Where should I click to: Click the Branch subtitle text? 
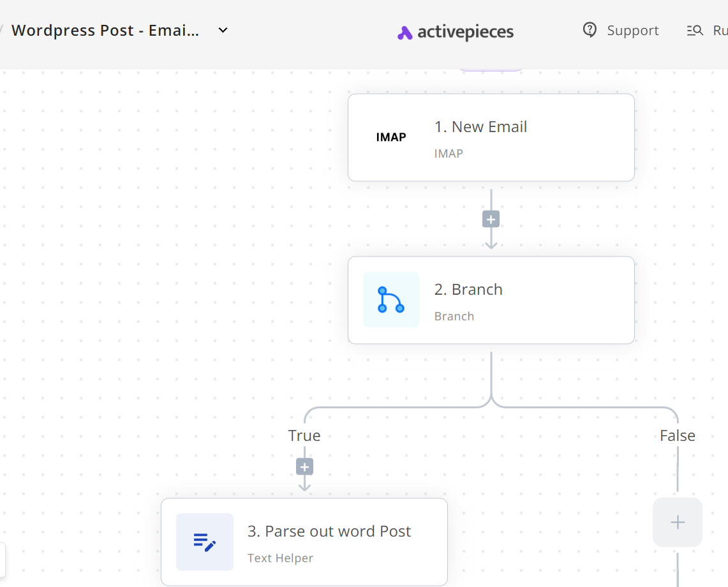coord(454,316)
